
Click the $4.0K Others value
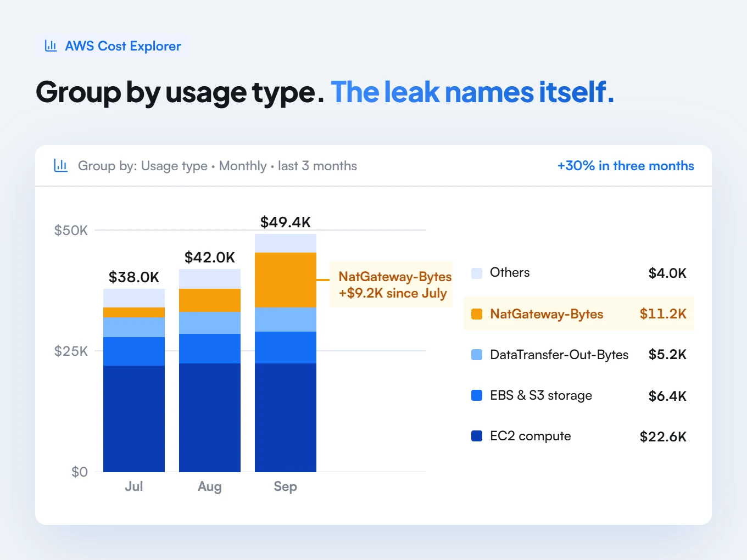tap(667, 273)
